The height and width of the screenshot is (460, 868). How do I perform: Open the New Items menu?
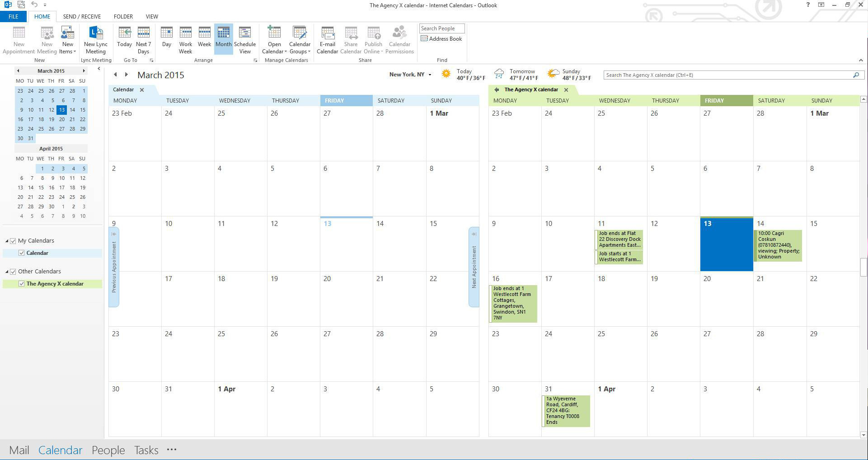(68, 40)
